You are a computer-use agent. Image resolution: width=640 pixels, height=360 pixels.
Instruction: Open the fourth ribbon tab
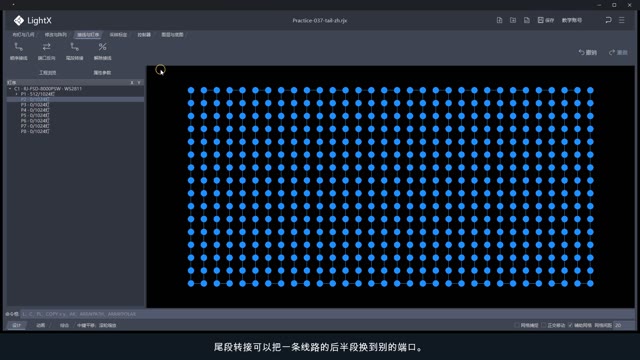pyautogui.click(x=118, y=35)
